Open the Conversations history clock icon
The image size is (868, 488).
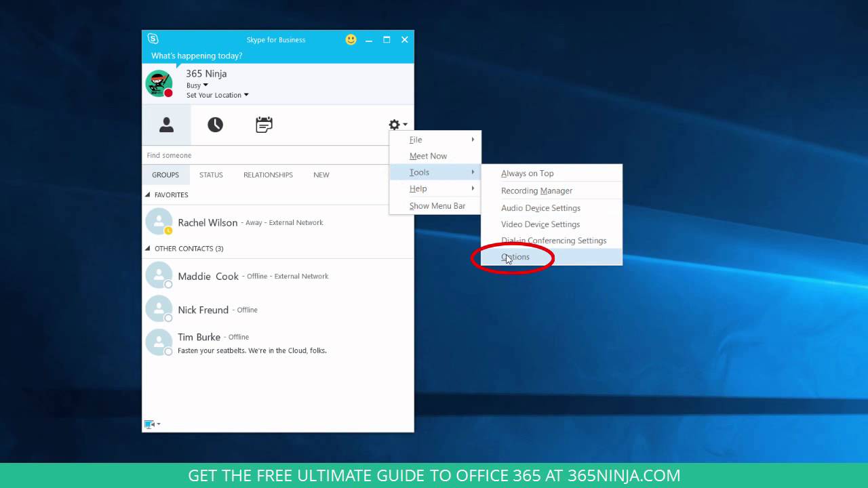215,125
